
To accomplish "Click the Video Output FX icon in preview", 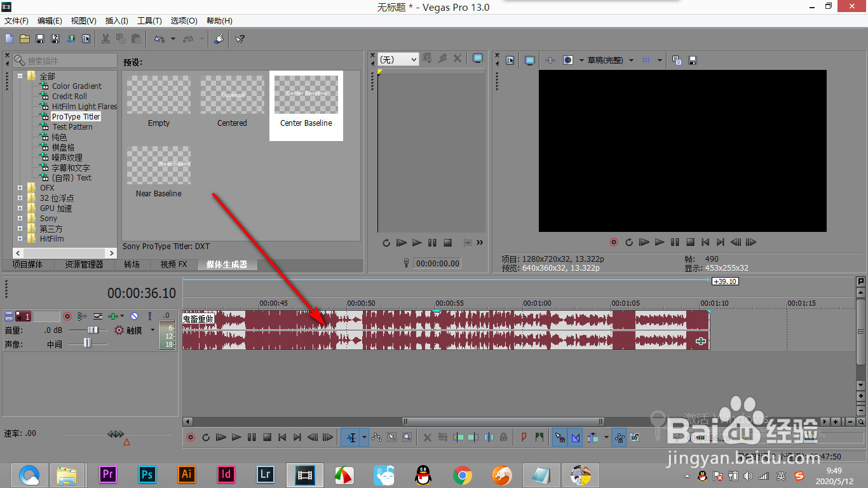I will pos(551,60).
